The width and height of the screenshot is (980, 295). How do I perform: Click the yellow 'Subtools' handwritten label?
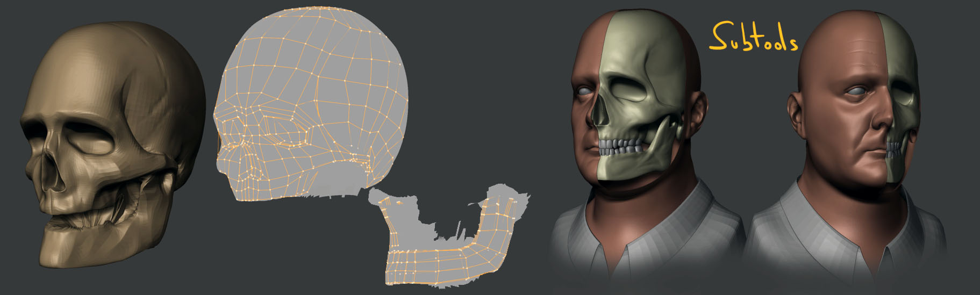click(754, 38)
